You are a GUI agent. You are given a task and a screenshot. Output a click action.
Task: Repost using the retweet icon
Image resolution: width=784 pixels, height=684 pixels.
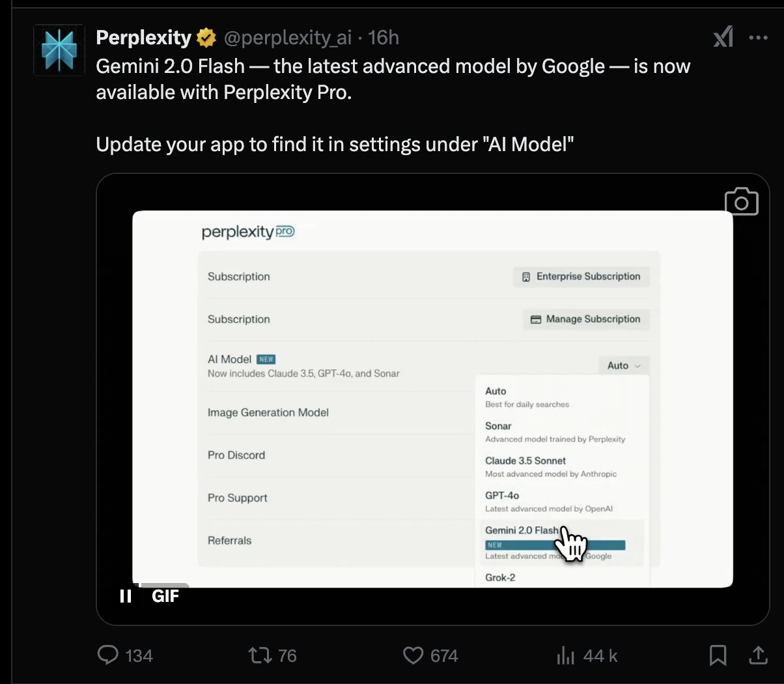260,655
